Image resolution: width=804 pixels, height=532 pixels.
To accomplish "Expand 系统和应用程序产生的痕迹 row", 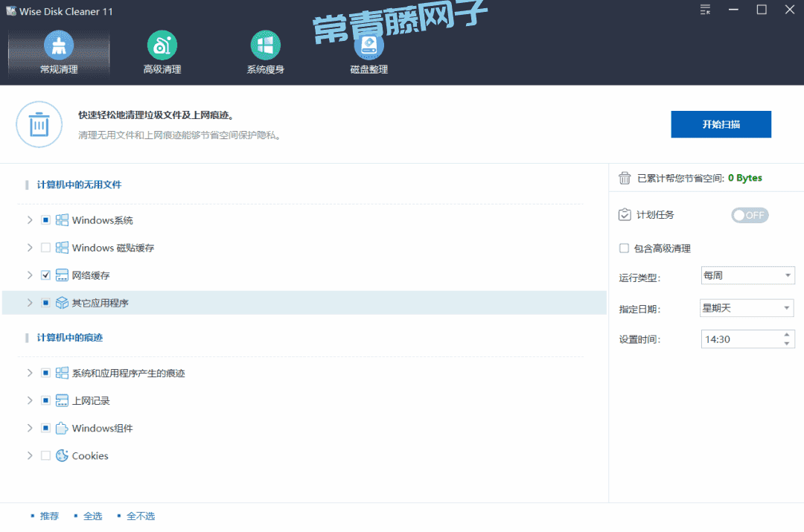I will [30, 373].
